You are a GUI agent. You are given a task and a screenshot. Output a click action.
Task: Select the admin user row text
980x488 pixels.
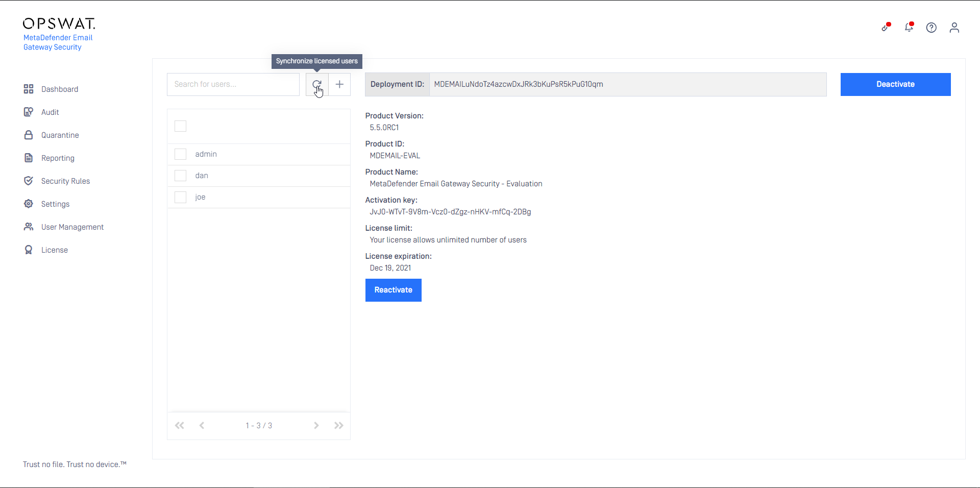coord(206,154)
